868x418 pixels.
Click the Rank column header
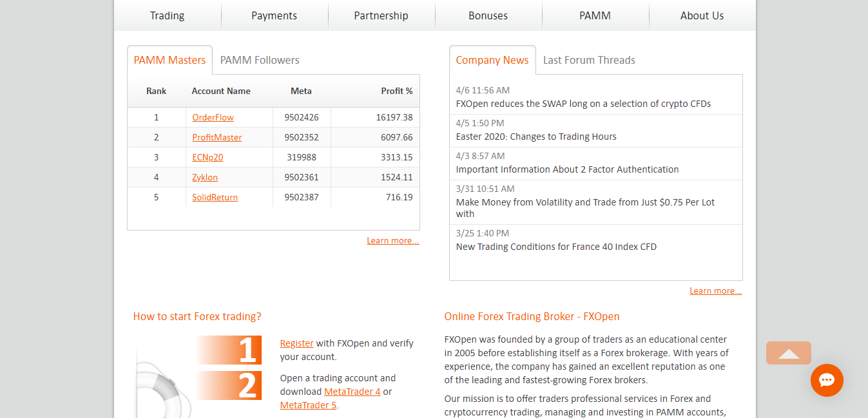[x=156, y=91]
